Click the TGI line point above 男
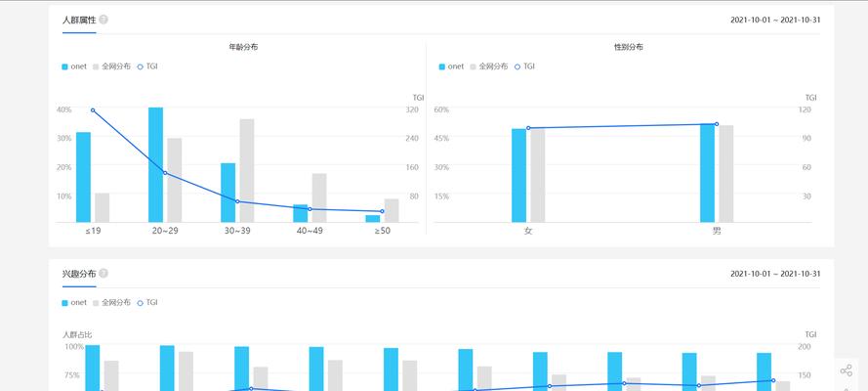Viewport: 868px width, 391px height. (x=717, y=124)
